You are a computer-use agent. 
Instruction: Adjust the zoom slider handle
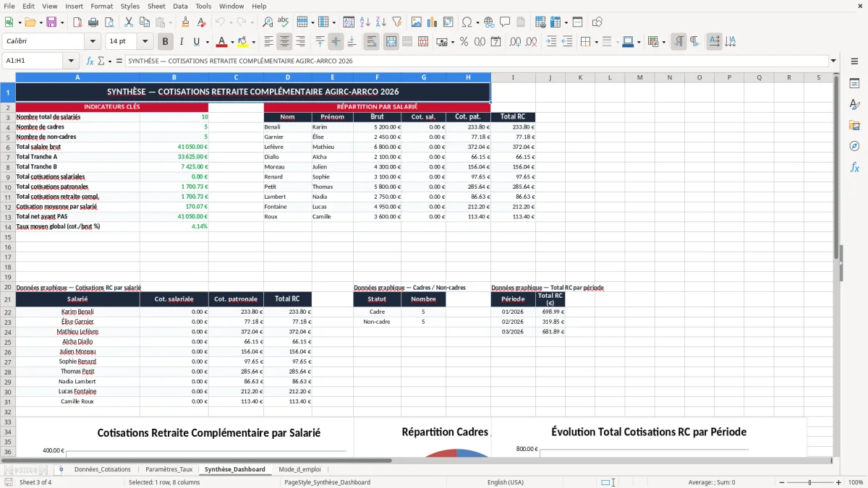point(810,482)
